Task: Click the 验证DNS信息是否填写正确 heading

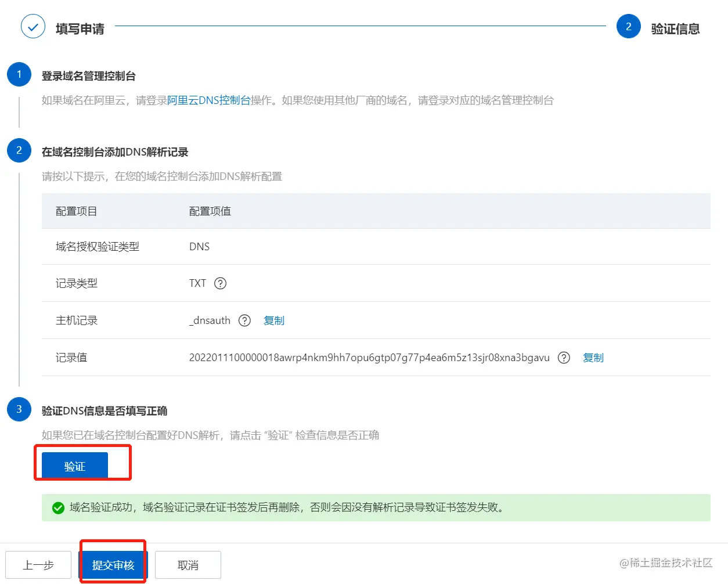Action: point(104,411)
